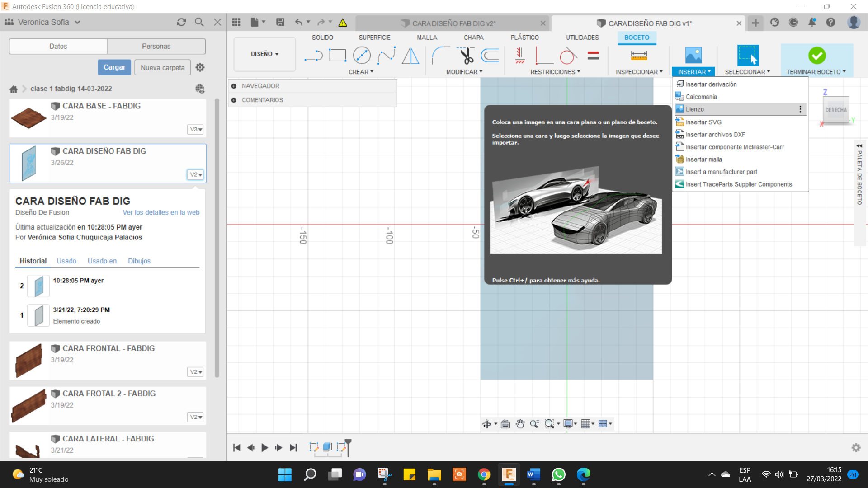Open V3 version dropdown of CARA BASE
Image resolution: width=868 pixels, height=488 pixels.
click(196, 130)
